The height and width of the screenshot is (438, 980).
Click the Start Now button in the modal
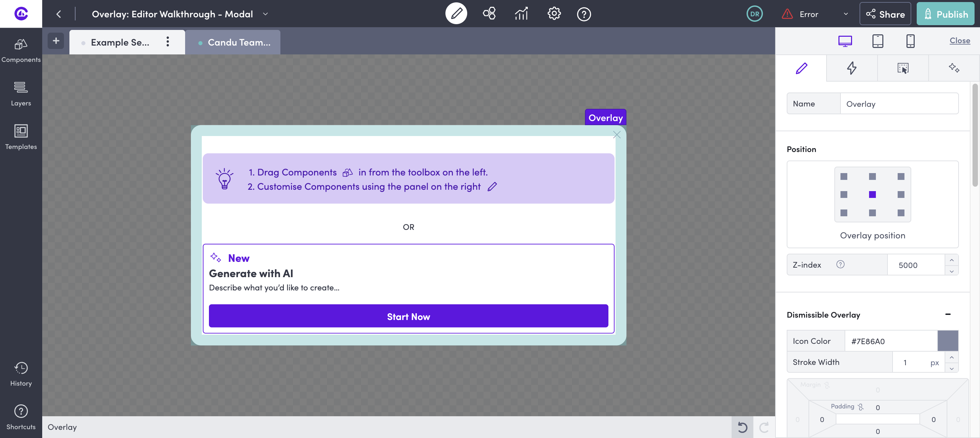point(409,316)
